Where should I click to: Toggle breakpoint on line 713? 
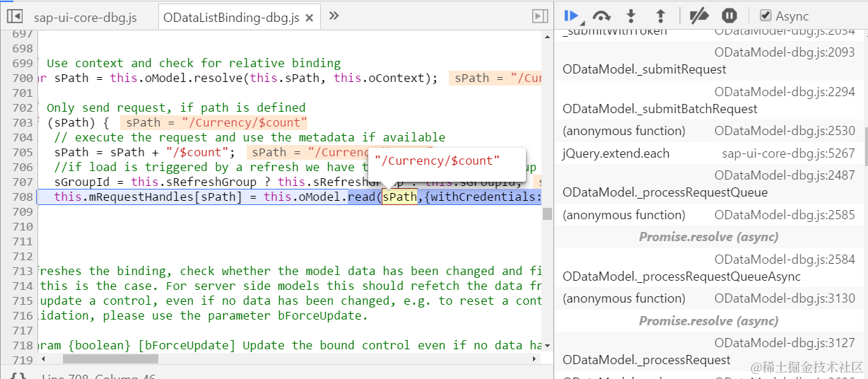point(23,271)
